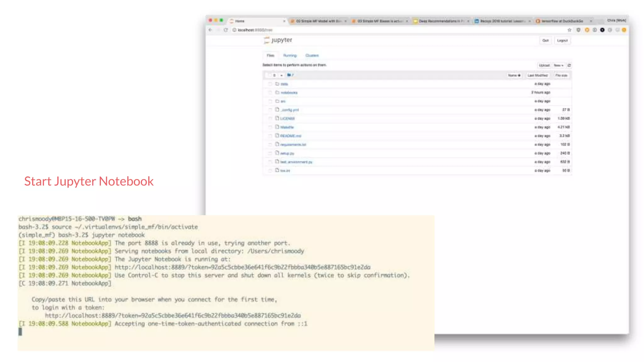The image size is (644, 362).
Task: Open the data folder link
Action: click(x=284, y=84)
